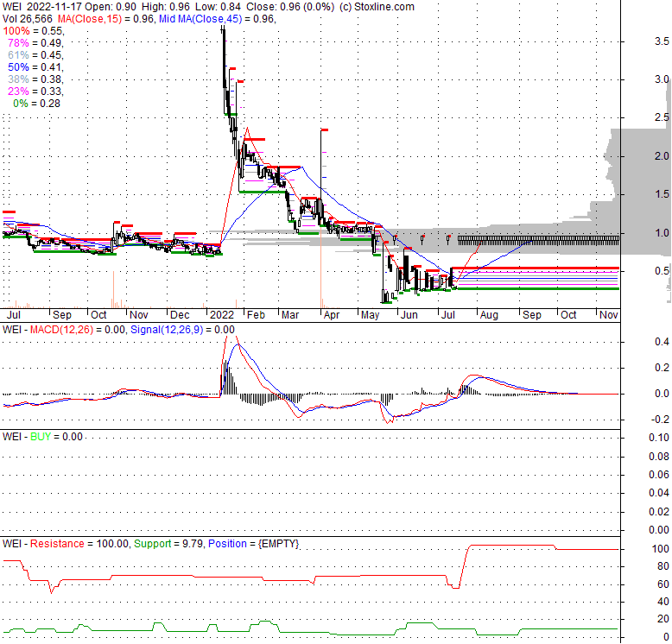The height and width of the screenshot is (644, 672).
Task: Click the 'Vol 26,566' volume label
Action: (28, 19)
